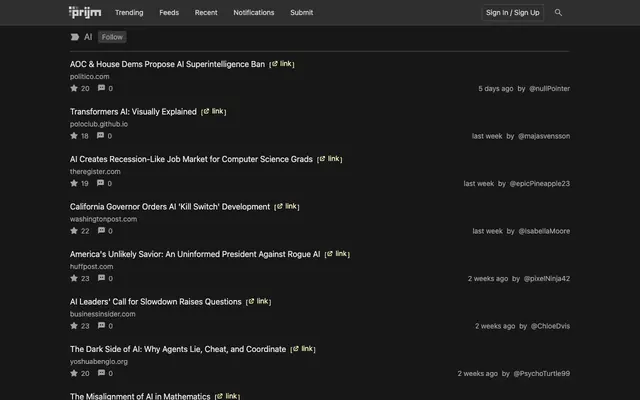Open title AI Creates Recession-Like Job Market
Screen dimensions: 640x400
pyautogui.click(x=191, y=159)
